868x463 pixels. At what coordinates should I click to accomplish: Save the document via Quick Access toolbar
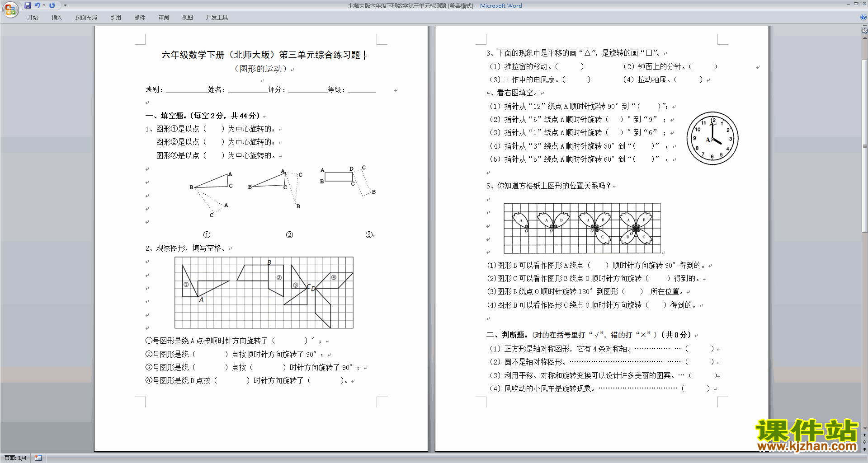coord(28,5)
